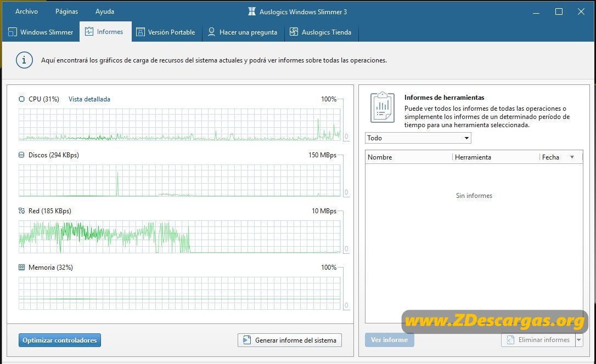
Task: Sort reports by Herramienta column
Action: coord(496,157)
